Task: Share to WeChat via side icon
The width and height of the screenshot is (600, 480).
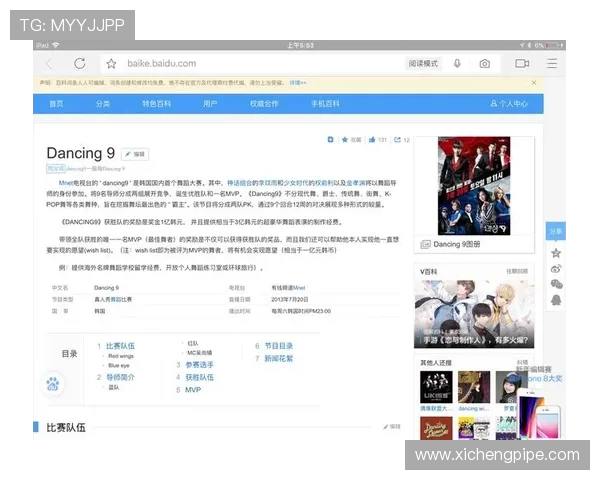Action: click(x=556, y=284)
